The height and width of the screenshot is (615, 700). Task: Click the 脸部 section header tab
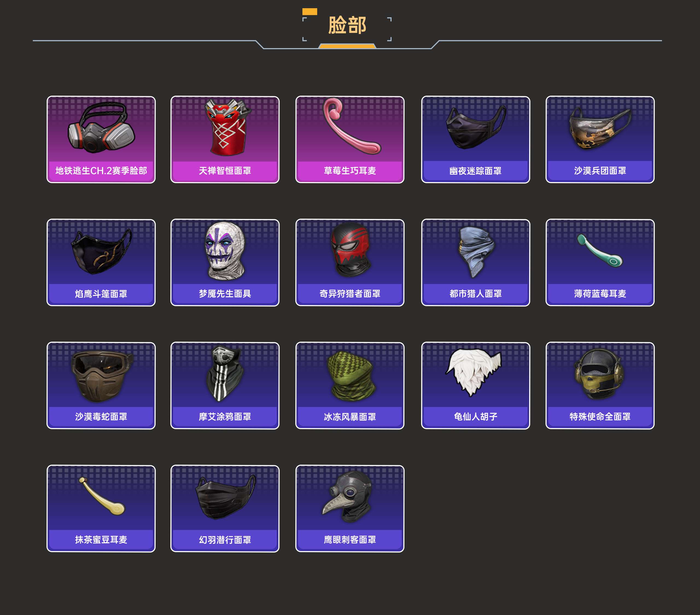pos(347,26)
